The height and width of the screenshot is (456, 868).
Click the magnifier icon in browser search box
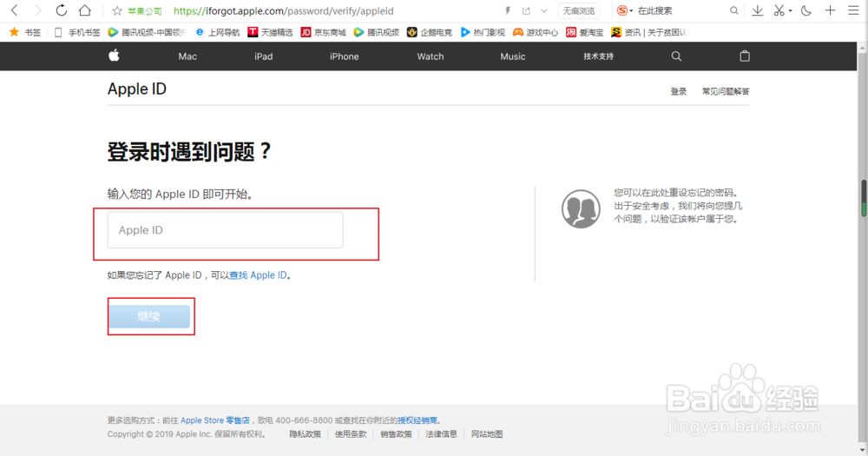coord(734,10)
